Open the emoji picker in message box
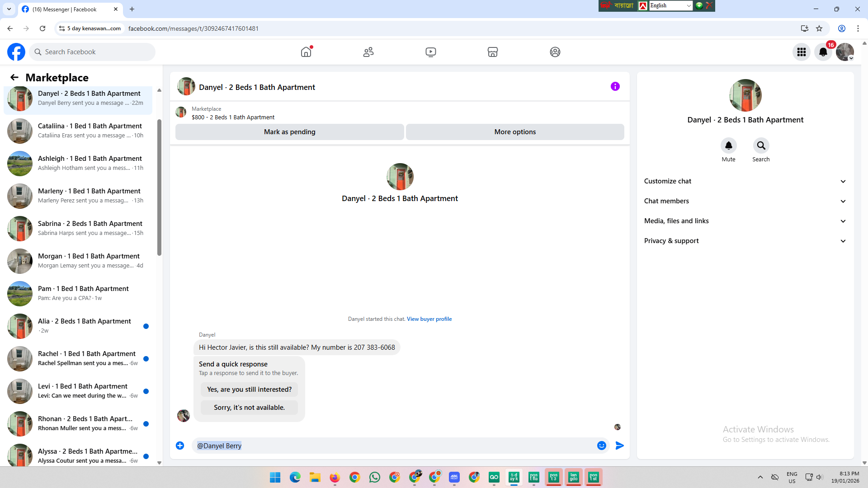 click(601, 446)
